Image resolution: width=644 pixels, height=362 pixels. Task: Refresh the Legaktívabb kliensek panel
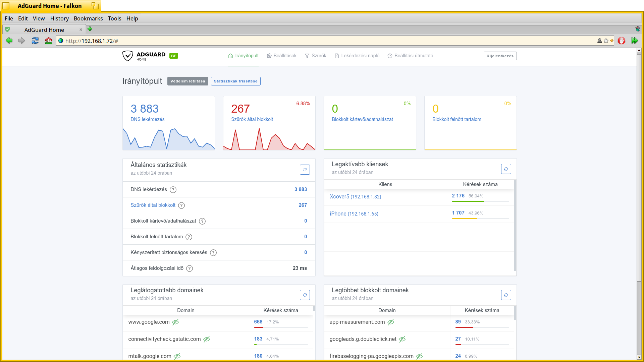pos(506,169)
